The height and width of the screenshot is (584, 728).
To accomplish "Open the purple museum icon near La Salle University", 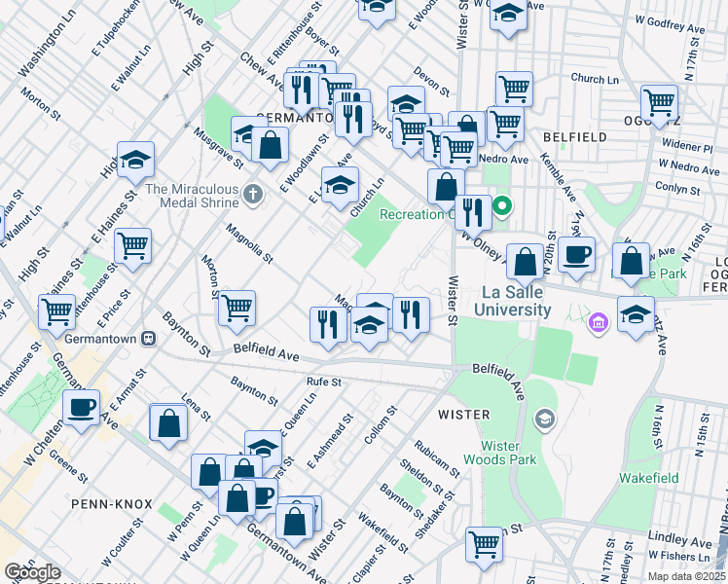I will pos(599,322).
